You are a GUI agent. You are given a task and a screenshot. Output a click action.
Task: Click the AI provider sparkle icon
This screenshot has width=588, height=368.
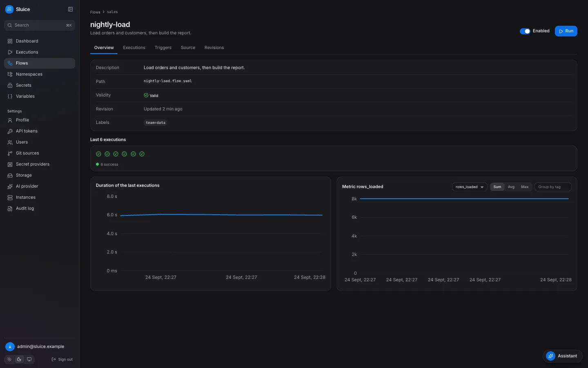pos(10,186)
